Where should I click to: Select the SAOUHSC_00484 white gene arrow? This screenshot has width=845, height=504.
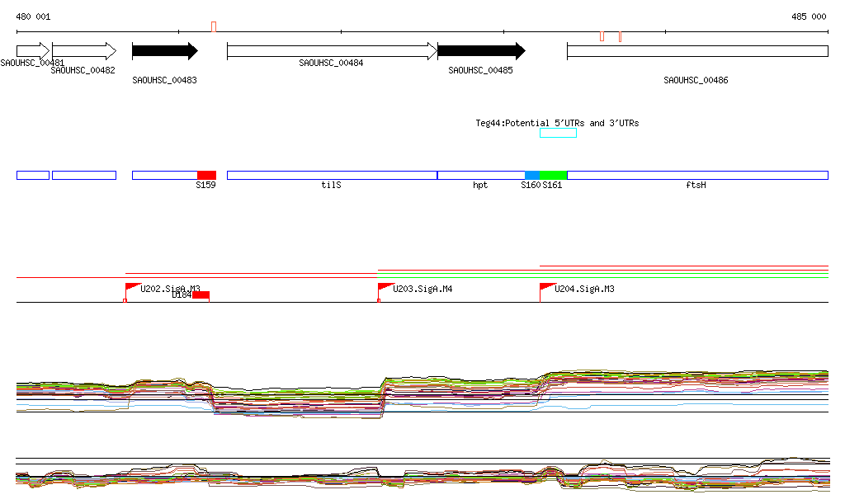pos(332,51)
